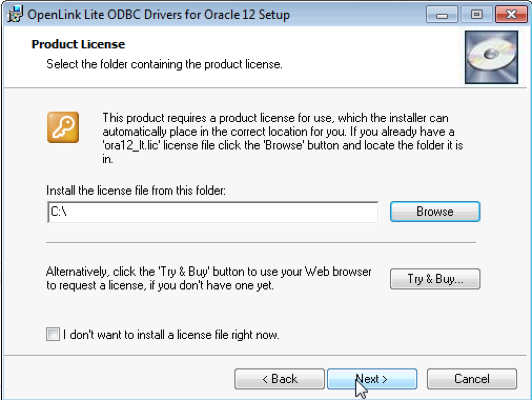Close the Setup window with the red X
Screen dimensions: 532x400
coord(509,15)
